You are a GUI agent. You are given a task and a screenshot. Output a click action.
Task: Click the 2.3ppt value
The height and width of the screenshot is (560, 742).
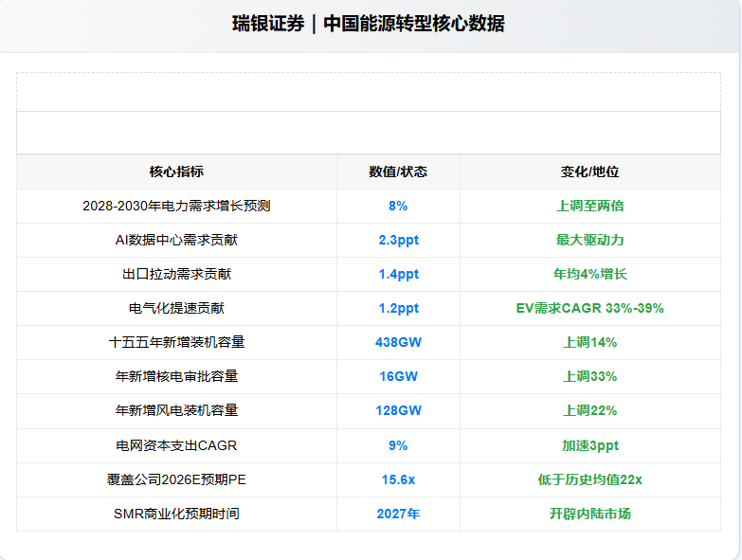click(398, 241)
